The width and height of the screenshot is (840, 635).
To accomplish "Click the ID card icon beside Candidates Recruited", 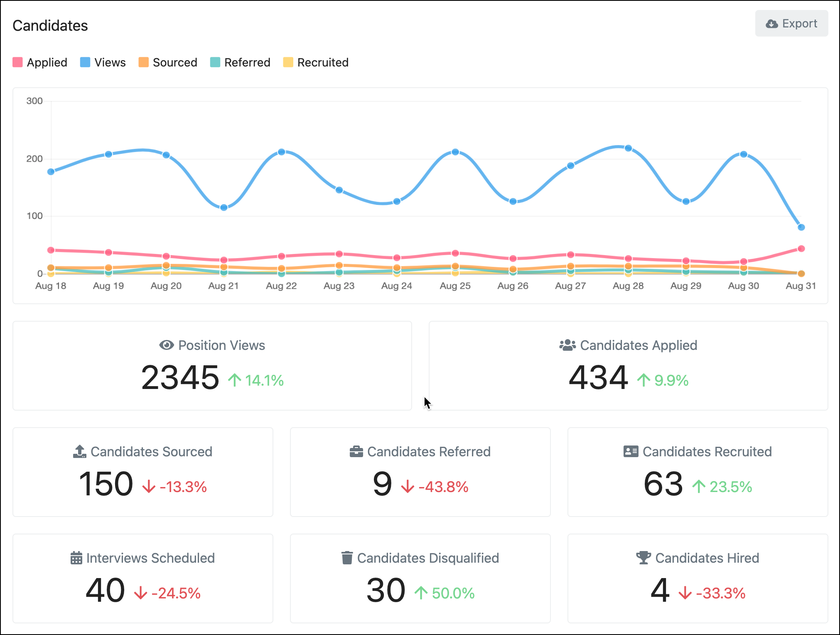I will pos(631,451).
